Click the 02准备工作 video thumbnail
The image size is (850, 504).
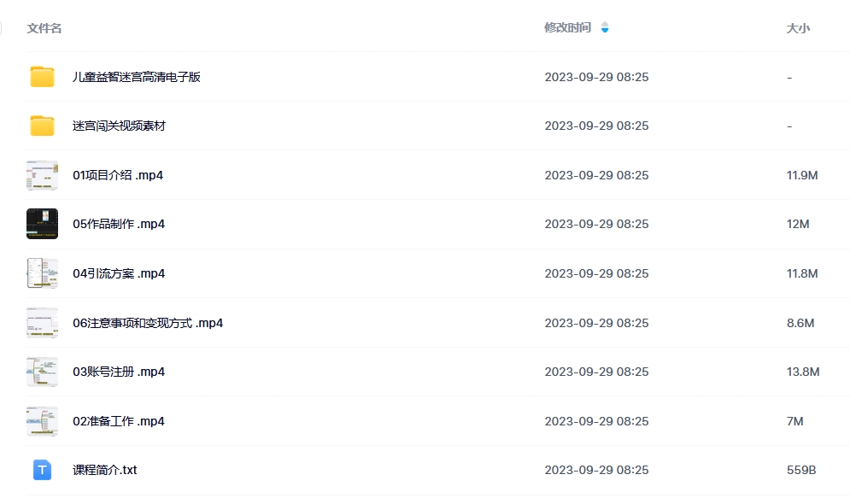pos(42,421)
